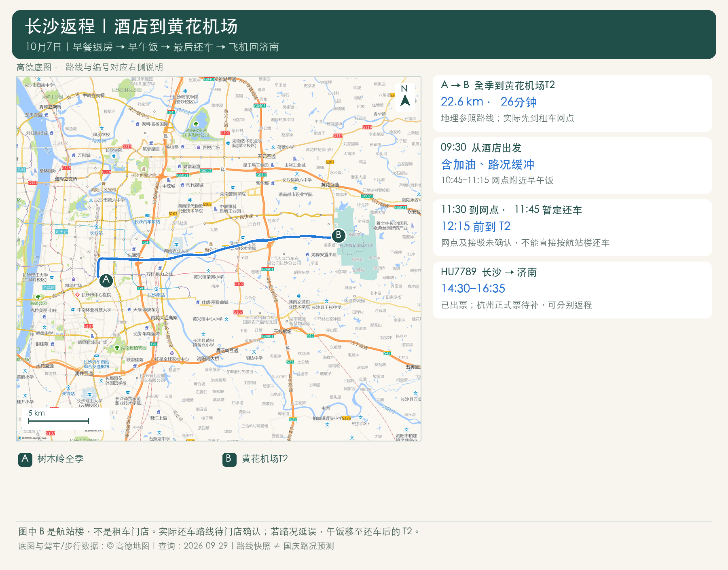Image resolution: width=728 pixels, height=570 pixels.
Task: Open the A→B 全季到黄花机场T2 card
Action: 572,103
